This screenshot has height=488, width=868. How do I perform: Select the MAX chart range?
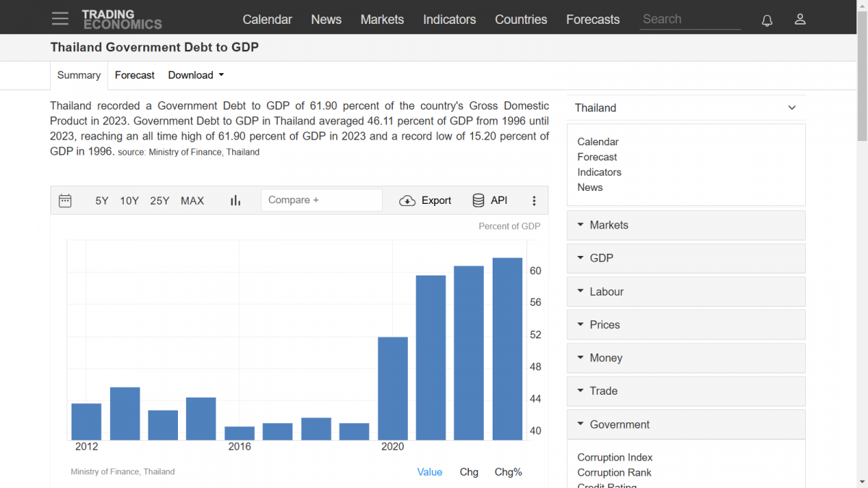coord(192,201)
